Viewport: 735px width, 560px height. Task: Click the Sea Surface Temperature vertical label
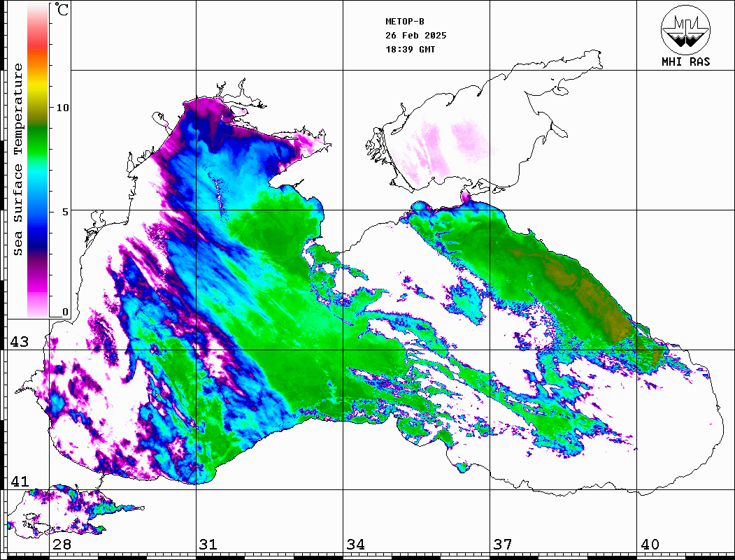tap(17, 159)
